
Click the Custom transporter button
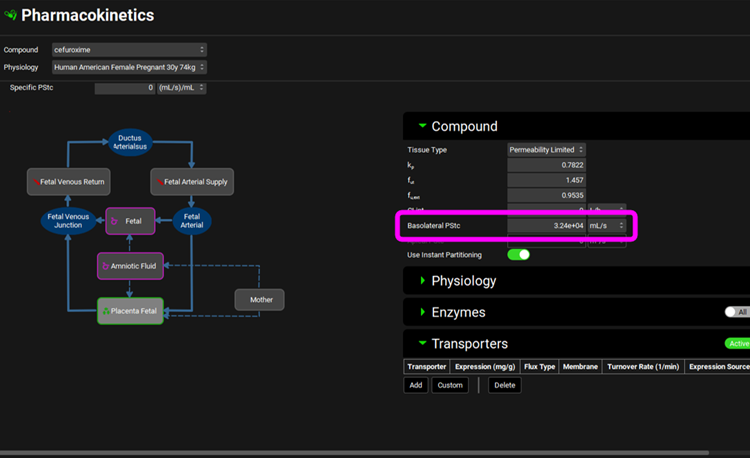pos(450,385)
